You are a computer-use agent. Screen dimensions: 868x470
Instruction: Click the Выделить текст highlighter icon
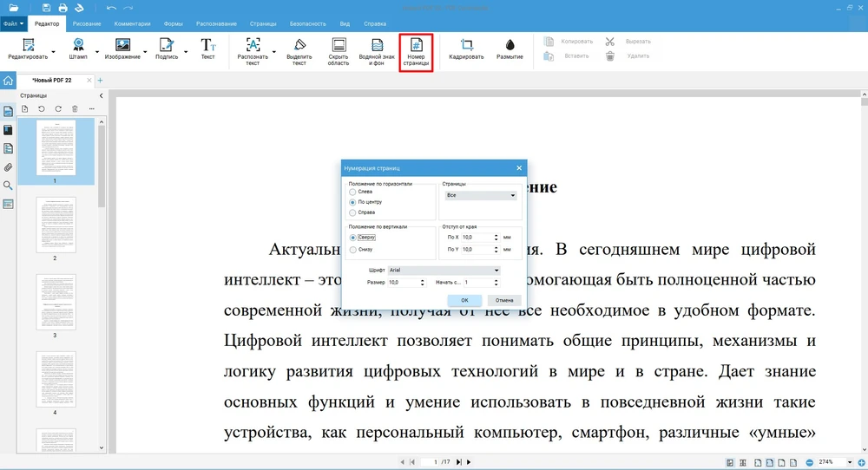(x=299, y=45)
